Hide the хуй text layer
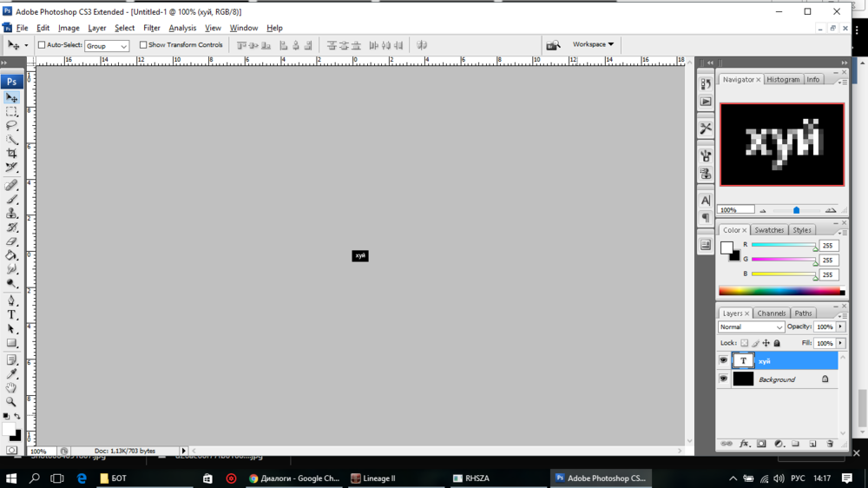Image resolution: width=868 pixels, height=488 pixels. pos(723,360)
